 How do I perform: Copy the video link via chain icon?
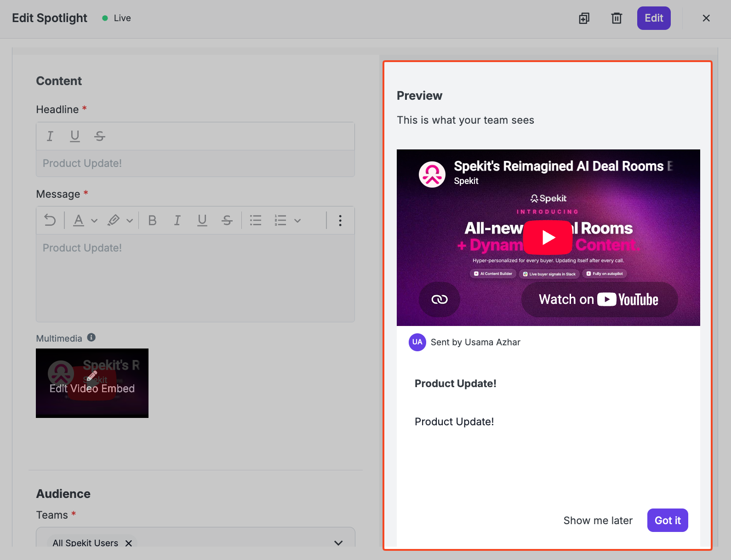click(440, 300)
